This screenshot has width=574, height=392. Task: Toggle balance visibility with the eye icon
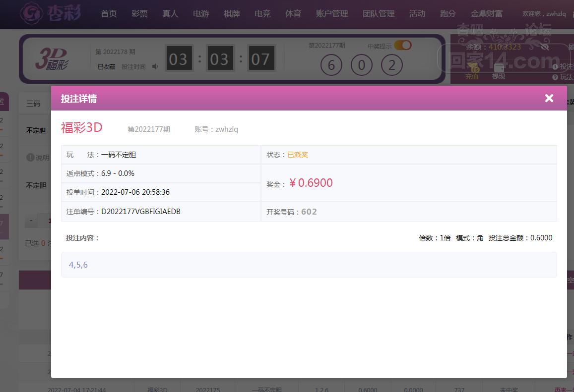[544, 47]
